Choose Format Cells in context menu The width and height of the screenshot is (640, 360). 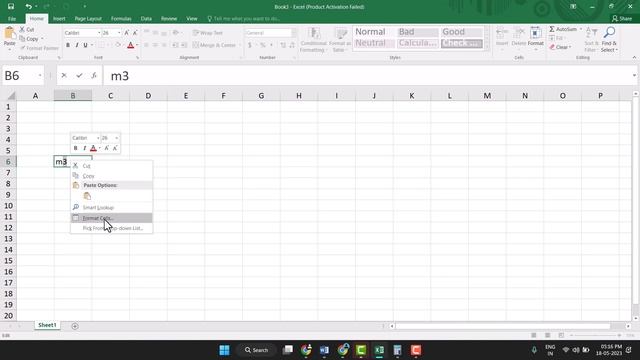(x=111, y=218)
